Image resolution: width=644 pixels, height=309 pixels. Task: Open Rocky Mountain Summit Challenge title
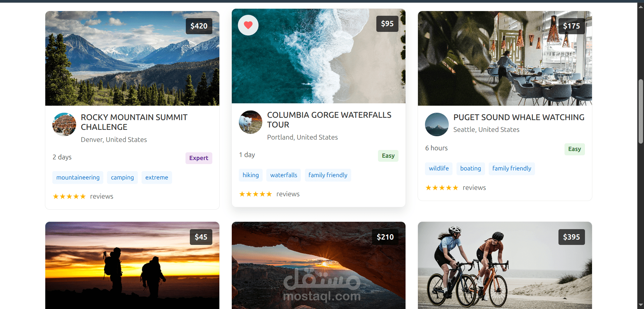point(134,122)
